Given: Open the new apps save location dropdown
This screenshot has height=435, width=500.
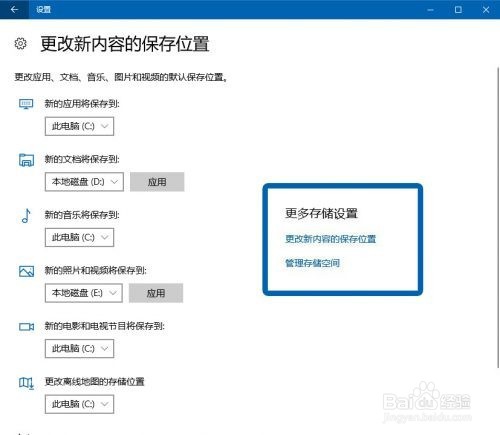Looking at the screenshot, I should point(79,126).
